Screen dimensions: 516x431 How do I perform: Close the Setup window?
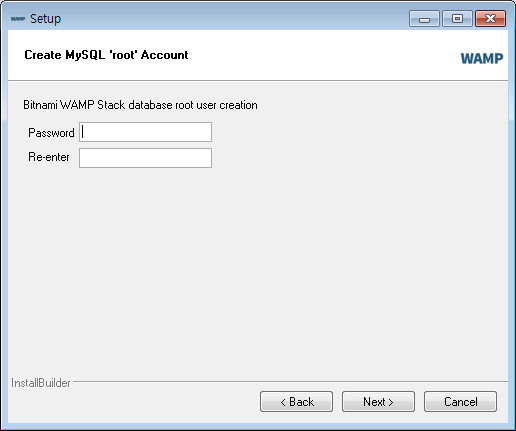click(x=491, y=19)
